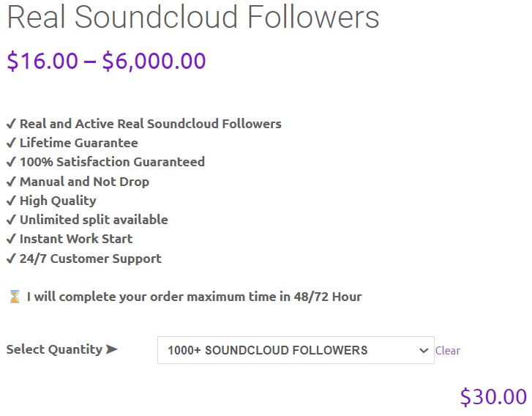Click the $16.00 – $6,000.00 price range
Screen dimensions: 532x416
[x=106, y=61]
